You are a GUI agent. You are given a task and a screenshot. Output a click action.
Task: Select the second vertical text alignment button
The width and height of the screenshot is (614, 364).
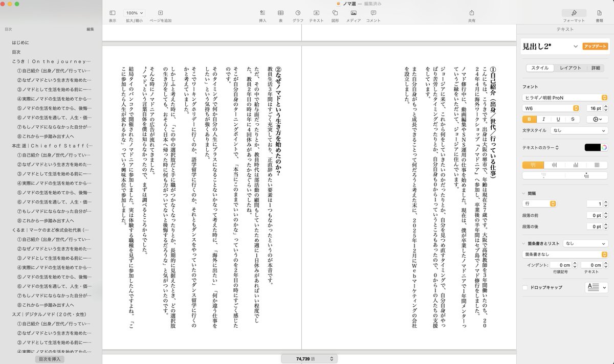[554, 165]
